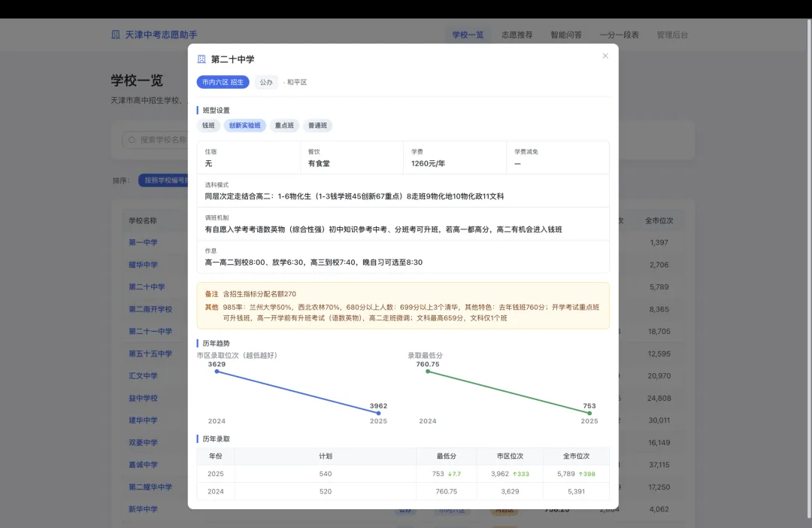Screen dimensions: 812x528
Task: Open 第一中学 in the background school list
Action: tap(143, 242)
